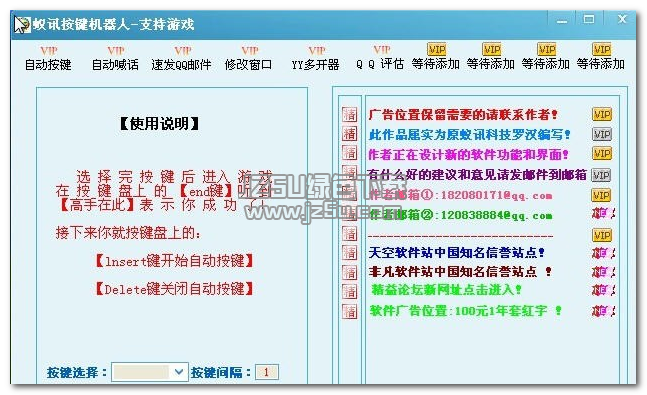Screen dimensions: 647x395
Task: Open the QQ评估 tool
Action: (380, 57)
